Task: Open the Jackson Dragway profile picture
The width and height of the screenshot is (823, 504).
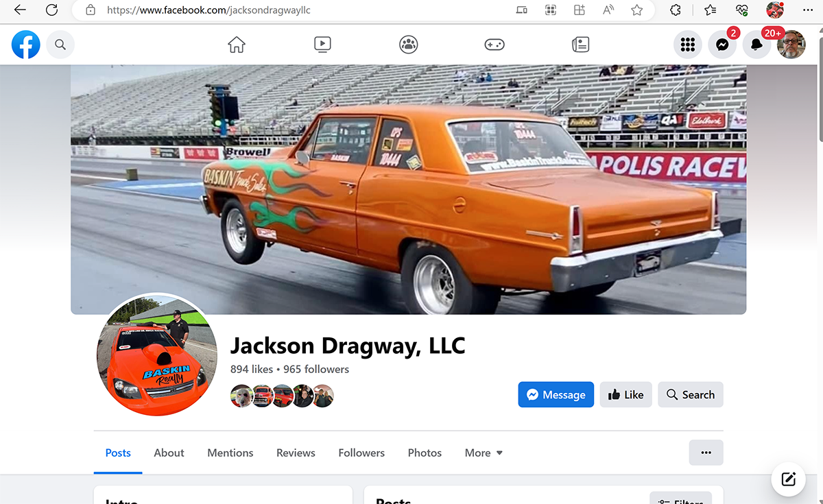Action: click(157, 356)
